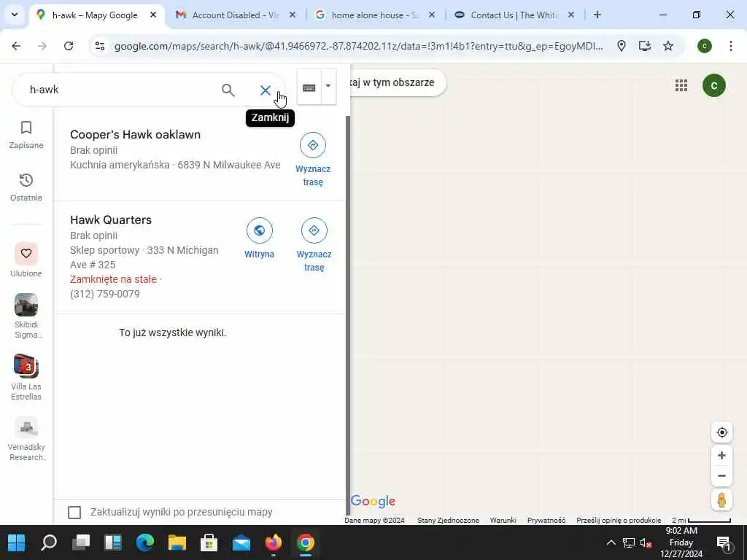
Task: Open the Chrome three-dot menu
Action: 731,46
